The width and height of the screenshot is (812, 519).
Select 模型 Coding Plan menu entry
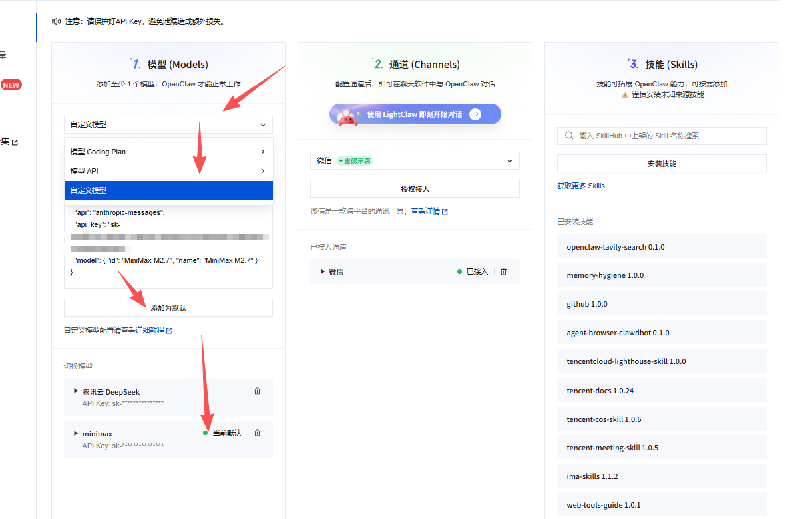click(168, 152)
